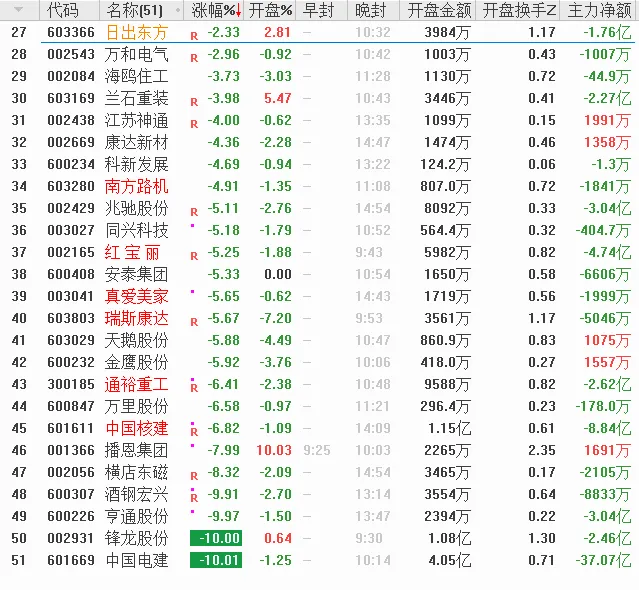Click the 早封 column header
Viewport: 639px width, 590px height.
tap(318, 10)
